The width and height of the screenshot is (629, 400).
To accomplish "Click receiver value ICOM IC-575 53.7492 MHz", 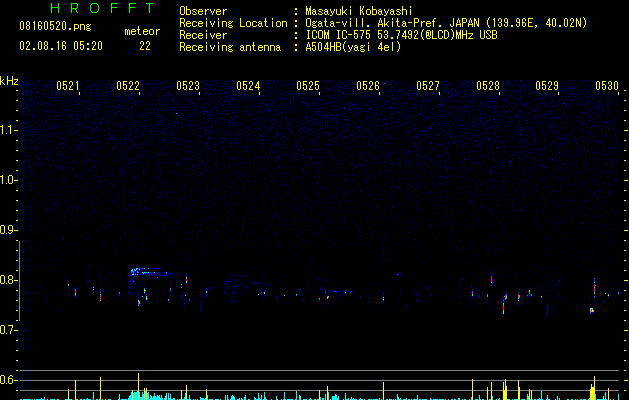I will coord(401,35).
